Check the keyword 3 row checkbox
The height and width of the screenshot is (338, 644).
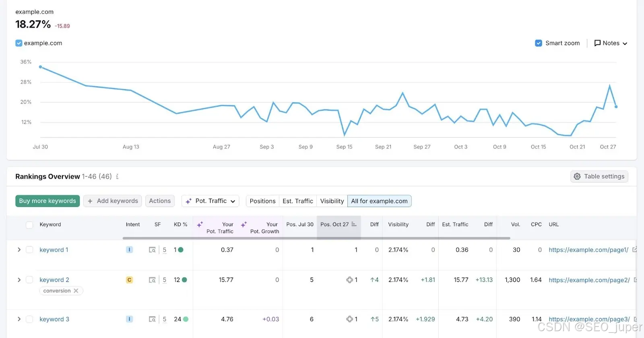tap(29, 319)
